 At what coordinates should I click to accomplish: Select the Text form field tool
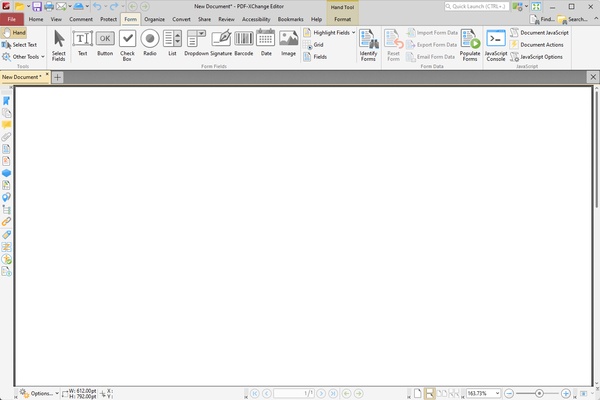(83, 43)
